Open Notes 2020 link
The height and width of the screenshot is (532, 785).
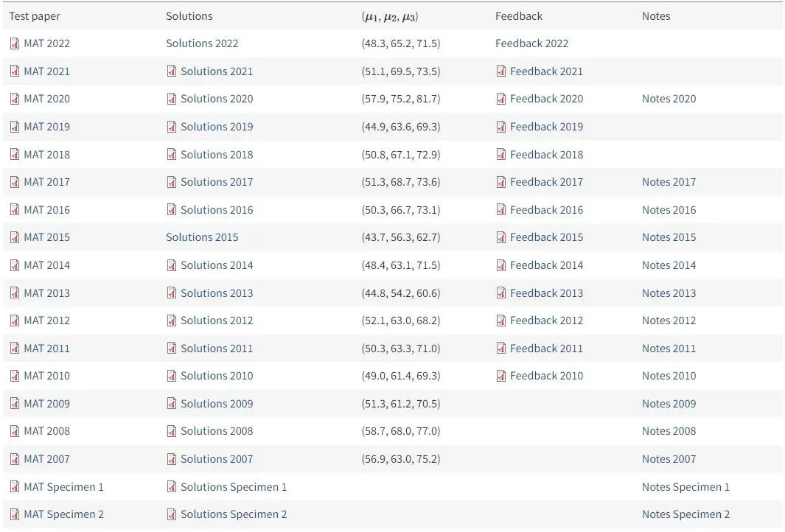(669, 99)
